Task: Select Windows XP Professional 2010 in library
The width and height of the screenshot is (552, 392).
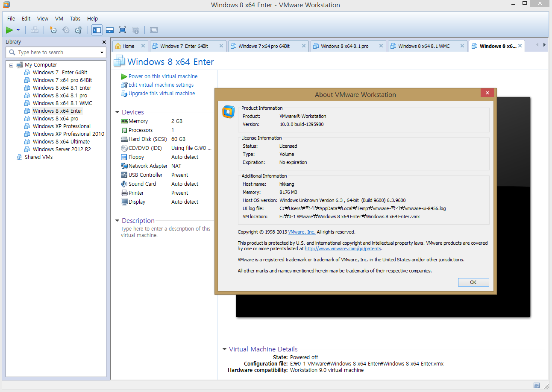Action: click(68, 134)
